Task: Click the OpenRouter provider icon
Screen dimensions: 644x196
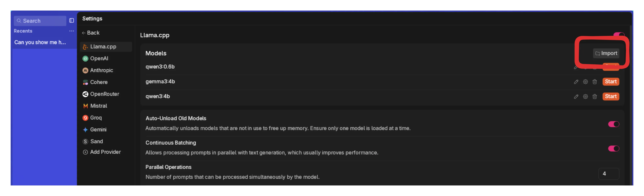Action: pos(85,94)
